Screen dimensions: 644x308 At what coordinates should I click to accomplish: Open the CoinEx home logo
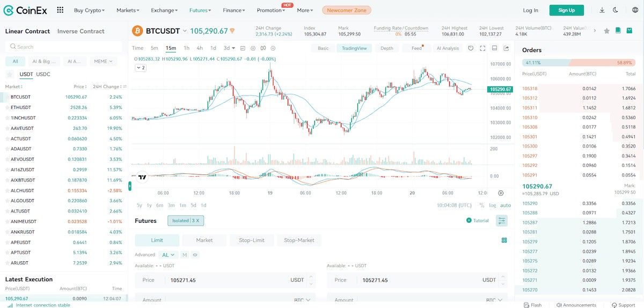click(25, 10)
